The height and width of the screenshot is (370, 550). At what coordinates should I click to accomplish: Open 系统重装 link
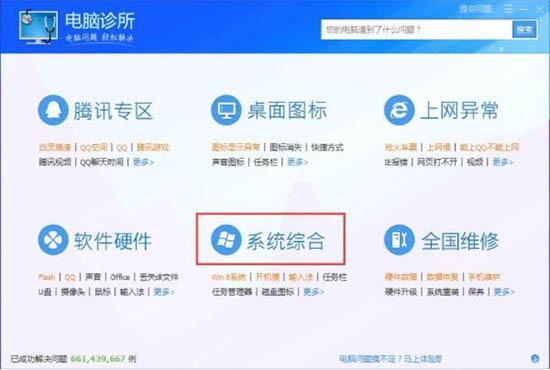(442, 292)
